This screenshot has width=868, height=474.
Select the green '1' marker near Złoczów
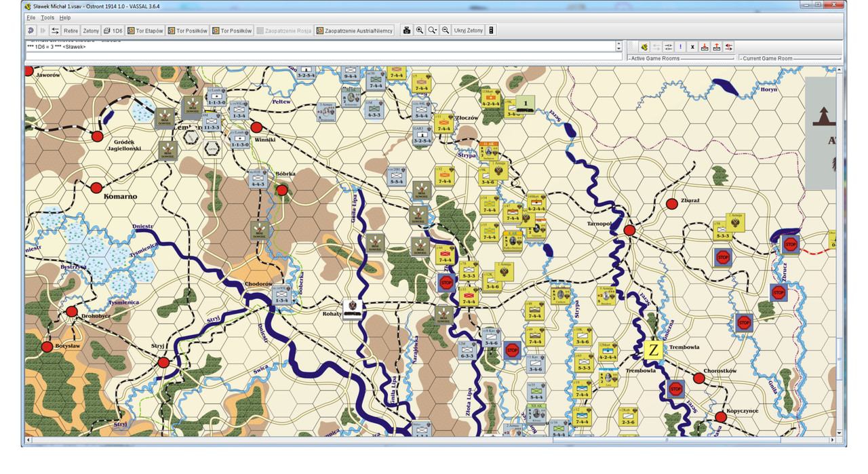click(x=525, y=104)
